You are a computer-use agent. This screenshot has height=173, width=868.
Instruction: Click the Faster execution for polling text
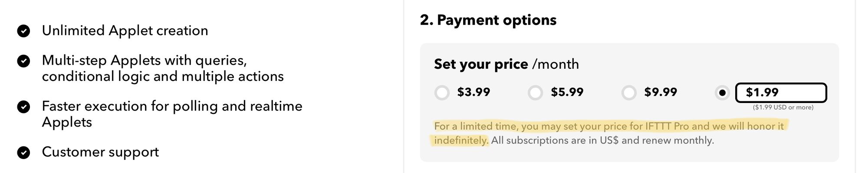click(x=172, y=114)
